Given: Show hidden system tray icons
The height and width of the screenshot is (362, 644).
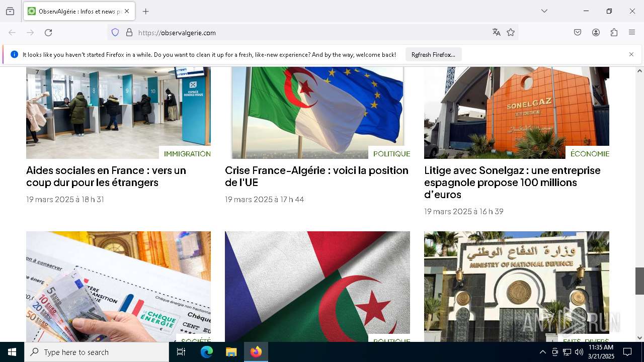Looking at the screenshot, I should click(542, 352).
